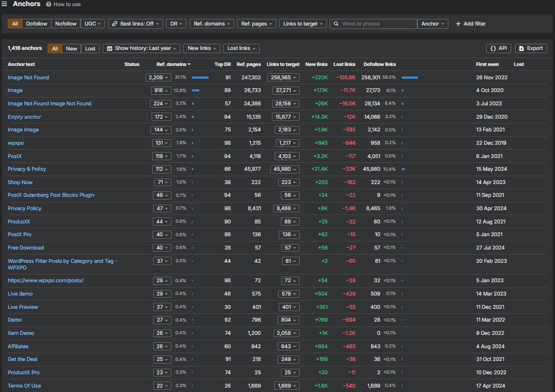Open the hamburger menu icon

[x=4, y=4]
